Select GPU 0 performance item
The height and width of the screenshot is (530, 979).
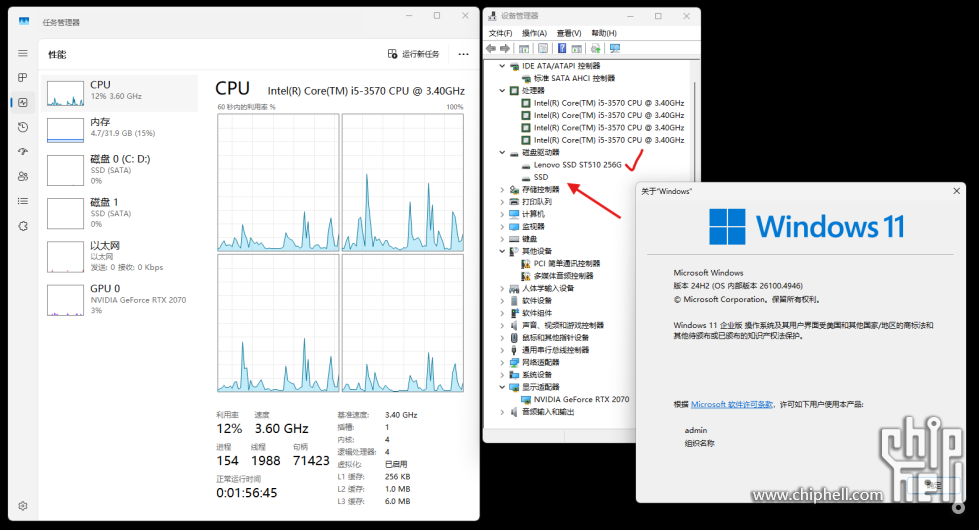pos(119,299)
